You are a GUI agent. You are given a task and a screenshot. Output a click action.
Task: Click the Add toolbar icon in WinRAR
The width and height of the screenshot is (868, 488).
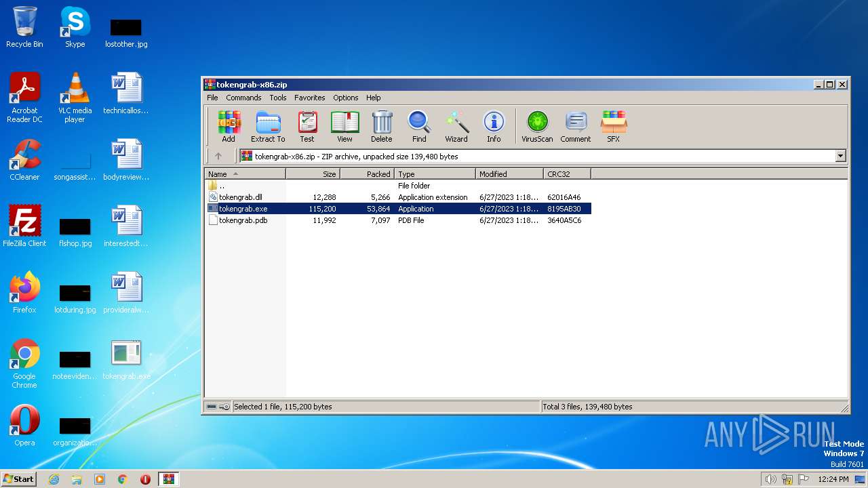(x=229, y=127)
